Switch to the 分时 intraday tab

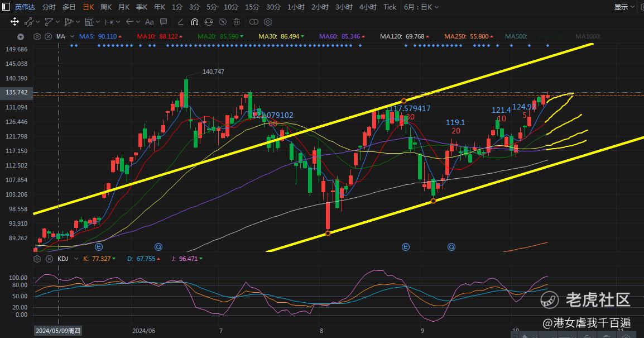(x=49, y=7)
